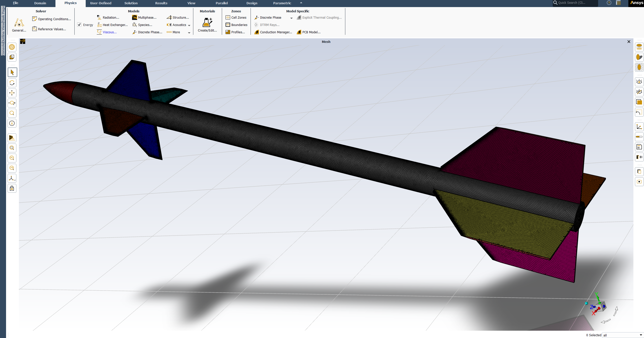Open Radiation model settings
Screen dimensions: 644x338
click(x=108, y=17)
